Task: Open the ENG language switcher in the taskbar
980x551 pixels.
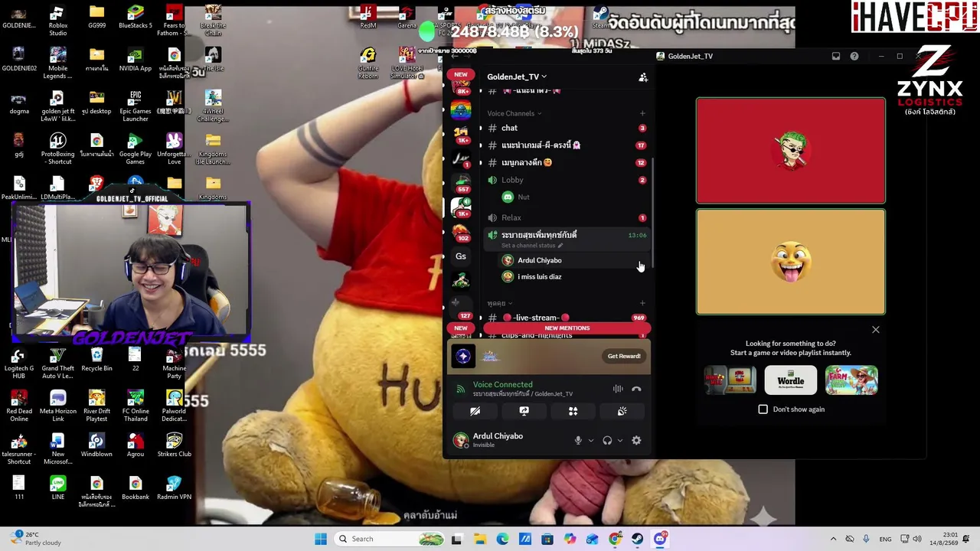Action: [885, 539]
